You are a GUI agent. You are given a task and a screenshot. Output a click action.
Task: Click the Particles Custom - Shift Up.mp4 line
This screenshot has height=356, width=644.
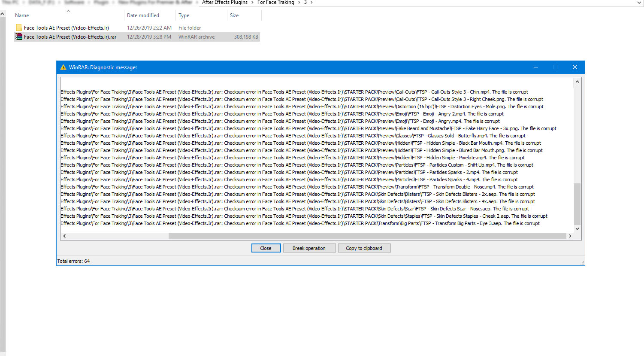coord(297,165)
